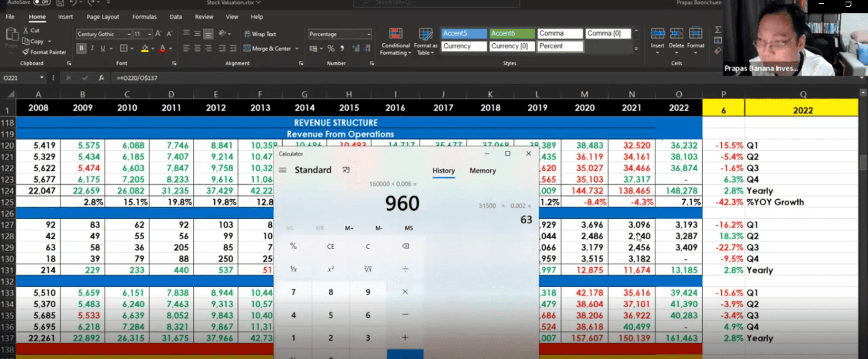
Task: Toggle Italic formatting button
Action: [x=92, y=49]
